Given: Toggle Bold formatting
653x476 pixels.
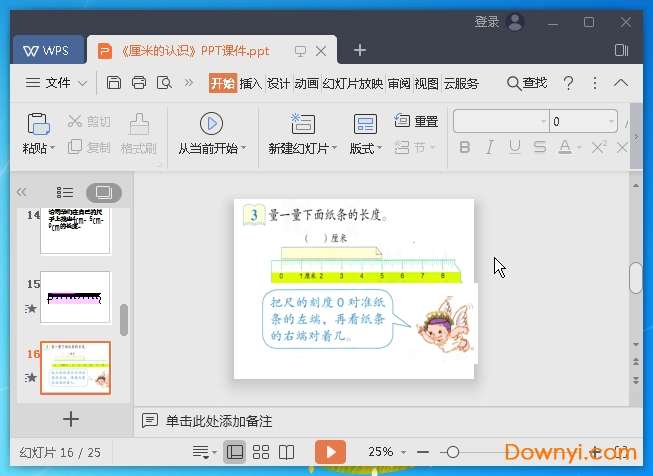Looking at the screenshot, I should click(x=464, y=147).
